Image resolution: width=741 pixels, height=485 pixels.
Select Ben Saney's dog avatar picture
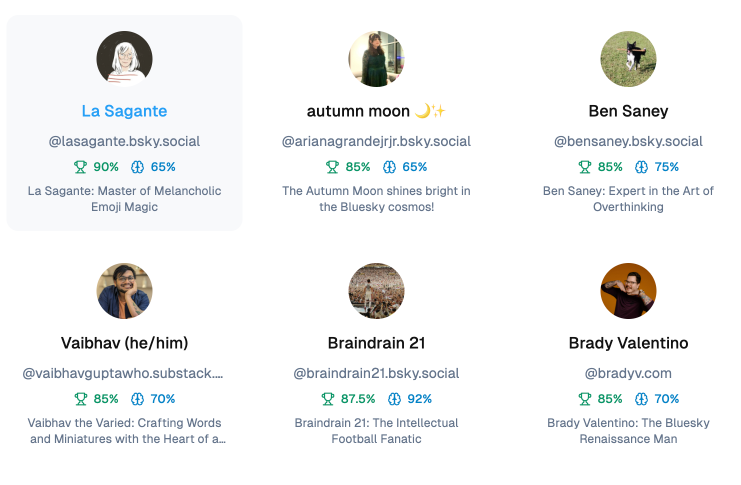click(x=628, y=59)
